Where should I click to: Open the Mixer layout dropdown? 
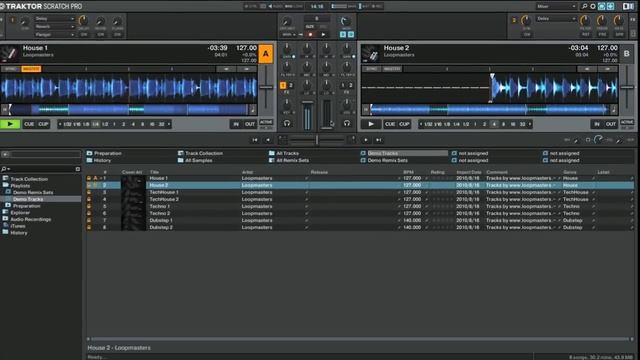click(556, 7)
